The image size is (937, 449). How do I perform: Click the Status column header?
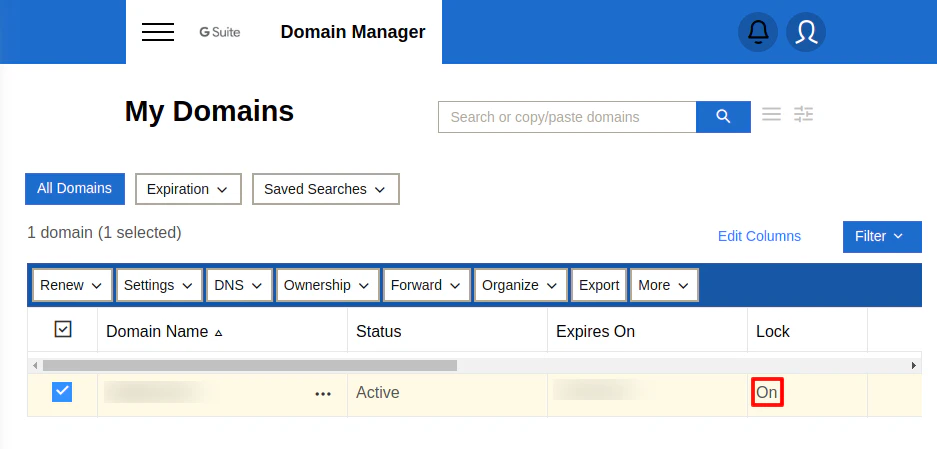pos(379,331)
